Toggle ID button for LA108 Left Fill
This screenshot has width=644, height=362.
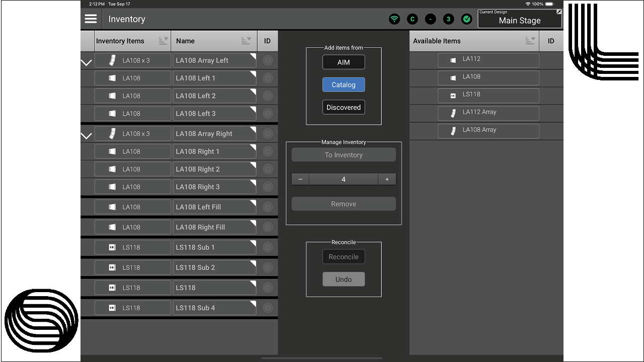tap(267, 207)
